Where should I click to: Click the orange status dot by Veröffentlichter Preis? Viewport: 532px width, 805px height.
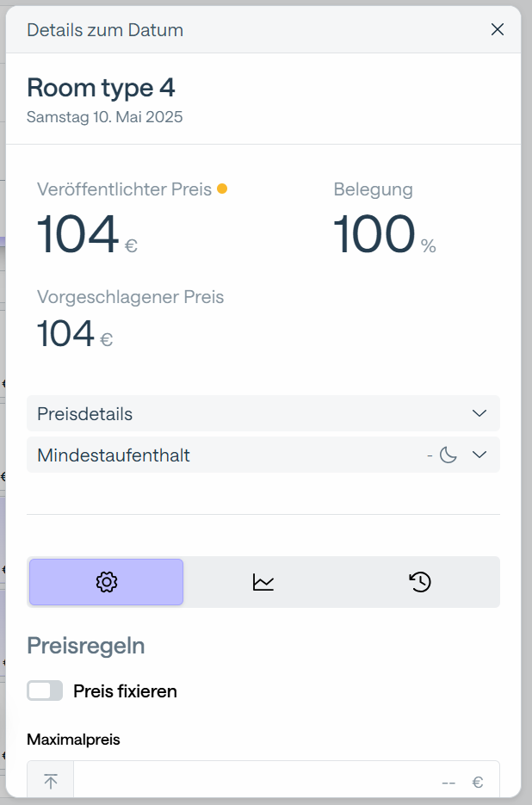click(x=222, y=189)
